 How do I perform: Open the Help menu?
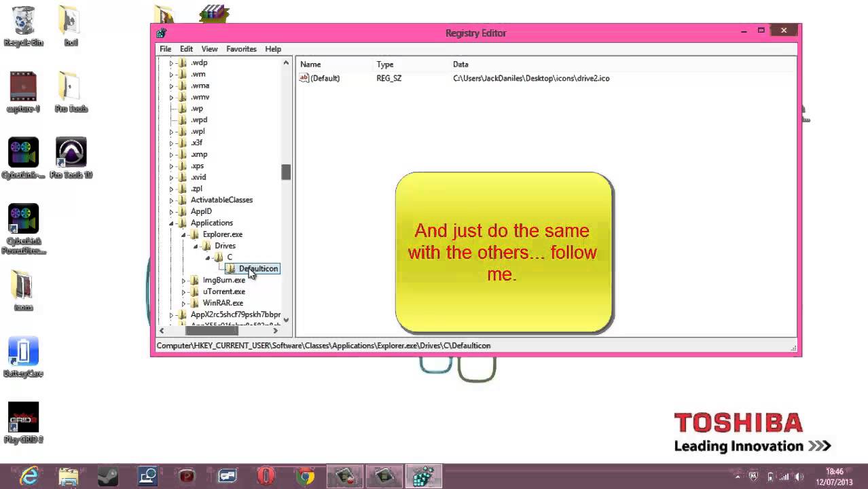273,49
